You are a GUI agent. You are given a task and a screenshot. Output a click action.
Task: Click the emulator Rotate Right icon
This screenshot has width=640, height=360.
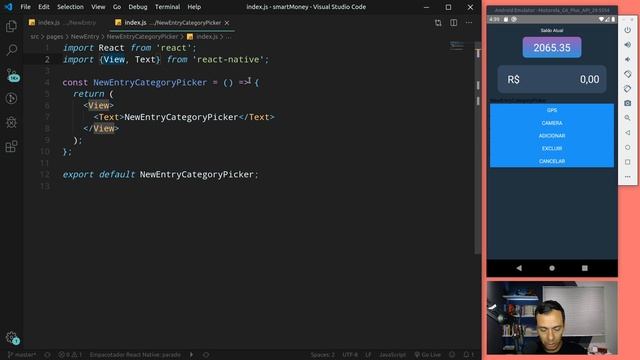tap(627, 89)
